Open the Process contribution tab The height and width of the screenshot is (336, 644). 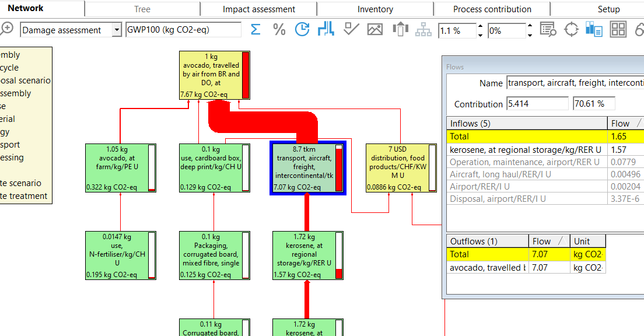click(492, 9)
